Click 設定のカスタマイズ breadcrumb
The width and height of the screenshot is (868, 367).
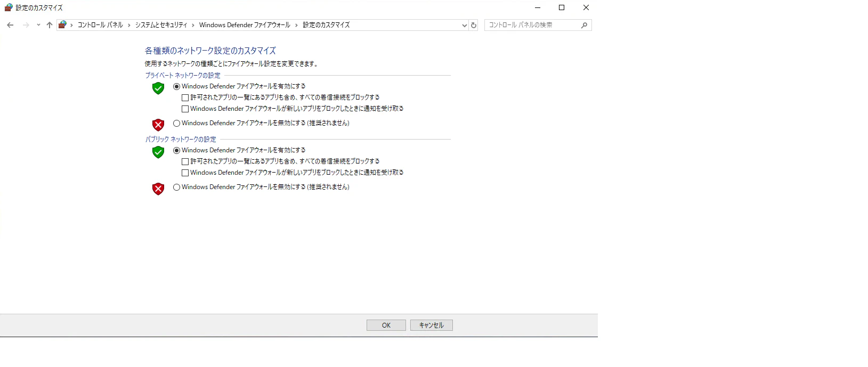326,25
